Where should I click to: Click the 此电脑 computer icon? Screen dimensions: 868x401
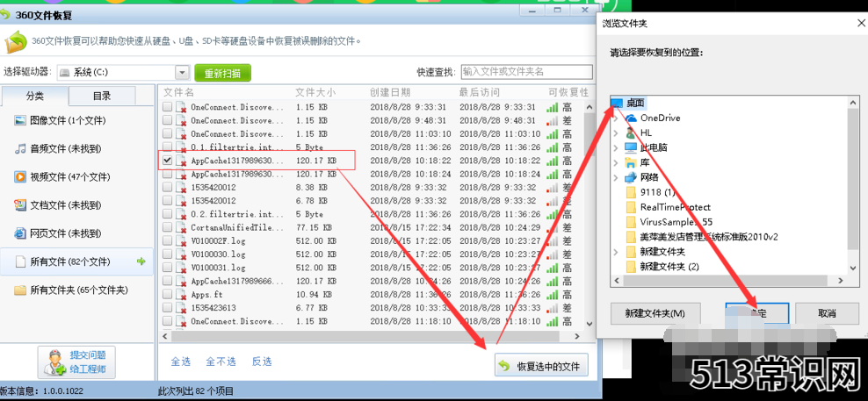click(x=631, y=147)
